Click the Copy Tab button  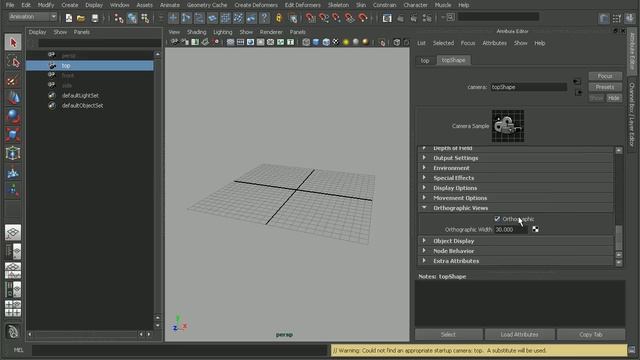point(591,335)
